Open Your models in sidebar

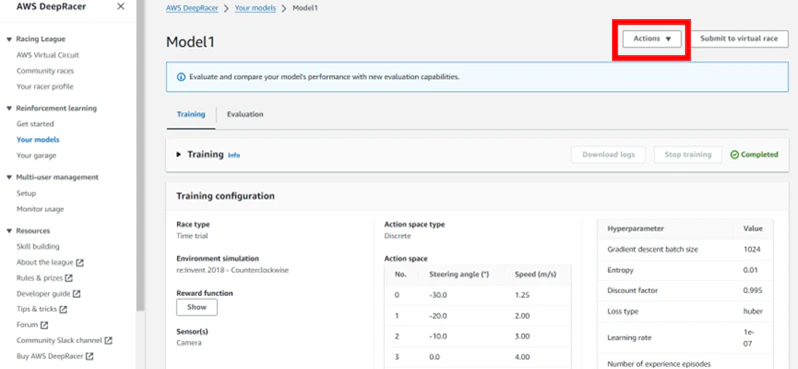click(x=38, y=139)
